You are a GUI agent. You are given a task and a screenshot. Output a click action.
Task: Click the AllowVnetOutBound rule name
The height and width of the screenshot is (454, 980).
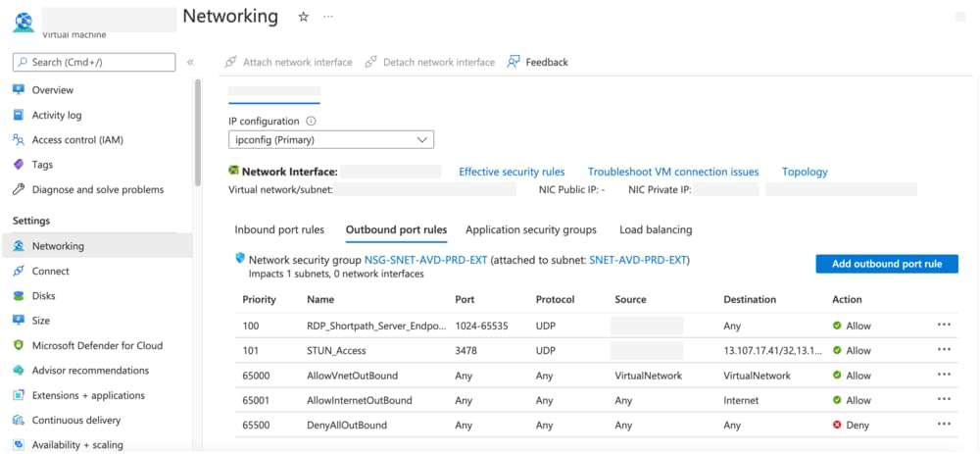coord(353,376)
